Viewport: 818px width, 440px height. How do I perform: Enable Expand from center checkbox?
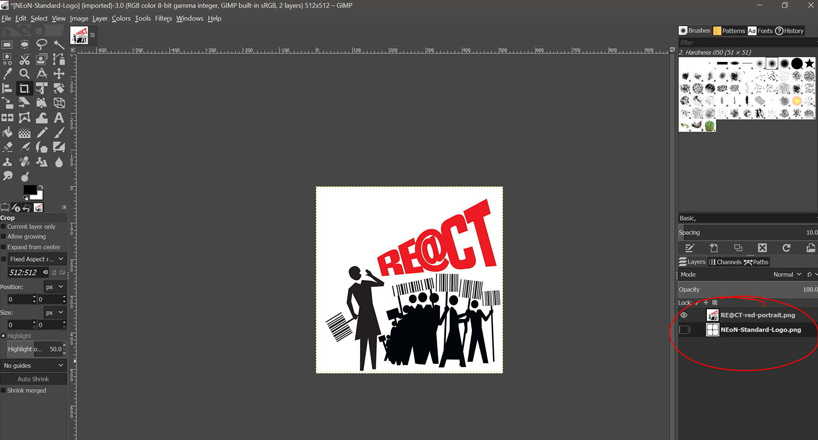point(3,247)
